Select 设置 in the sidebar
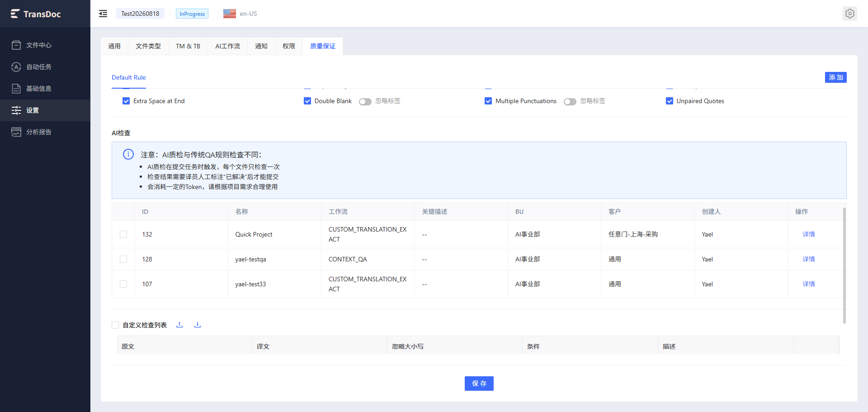The image size is (868, 412). tap(45, 110)
